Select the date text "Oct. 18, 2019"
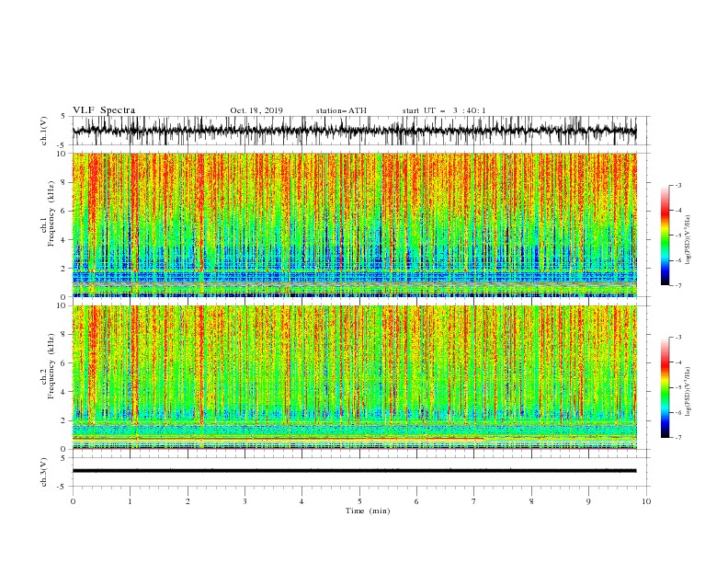This screenshot has height=563, width=728. (256, 110)
